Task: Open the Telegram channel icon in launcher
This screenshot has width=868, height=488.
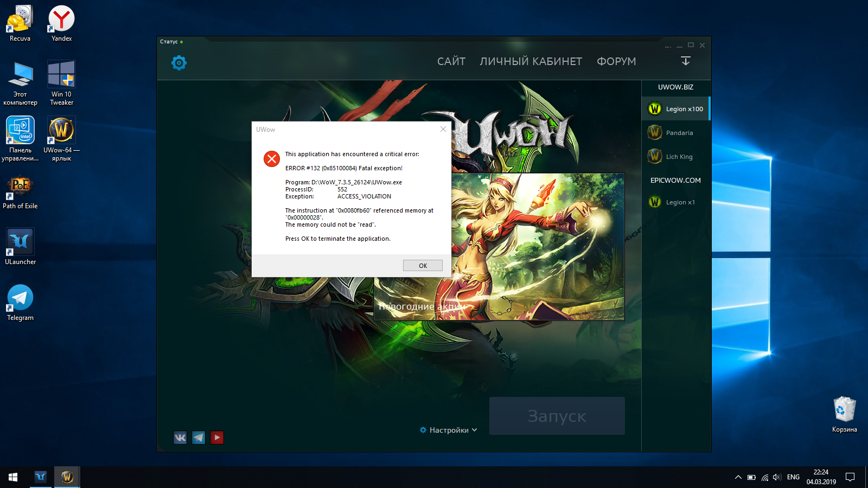Action: pyautogui.click(x=199, y=438)
